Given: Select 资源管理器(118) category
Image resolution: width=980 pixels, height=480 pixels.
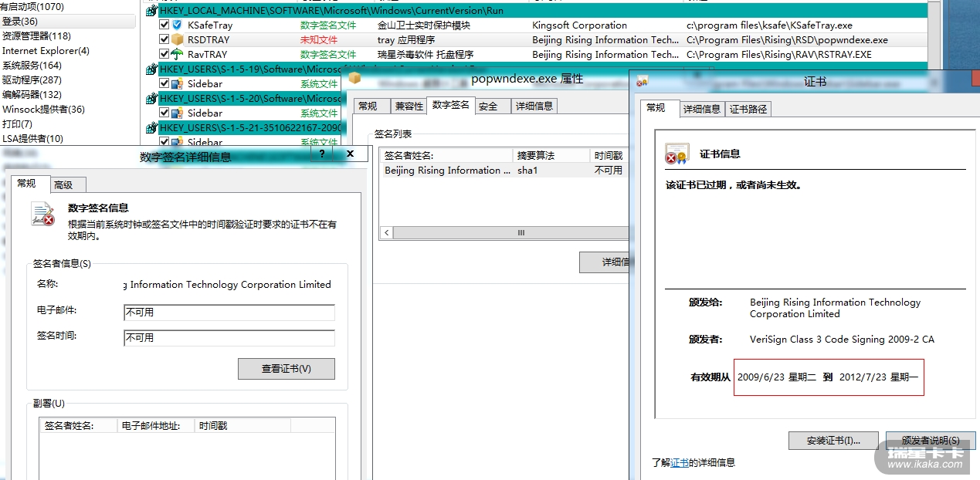Looking at the screenshot, I should 36,36.
